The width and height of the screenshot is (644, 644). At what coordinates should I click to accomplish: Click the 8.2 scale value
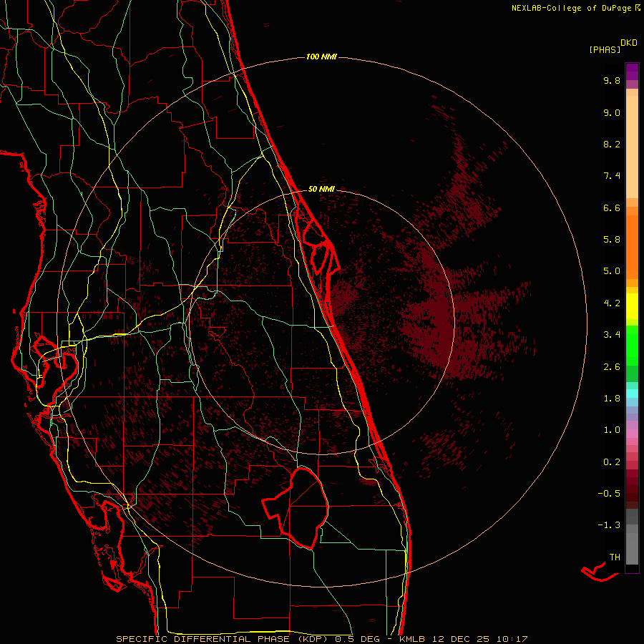612,144
